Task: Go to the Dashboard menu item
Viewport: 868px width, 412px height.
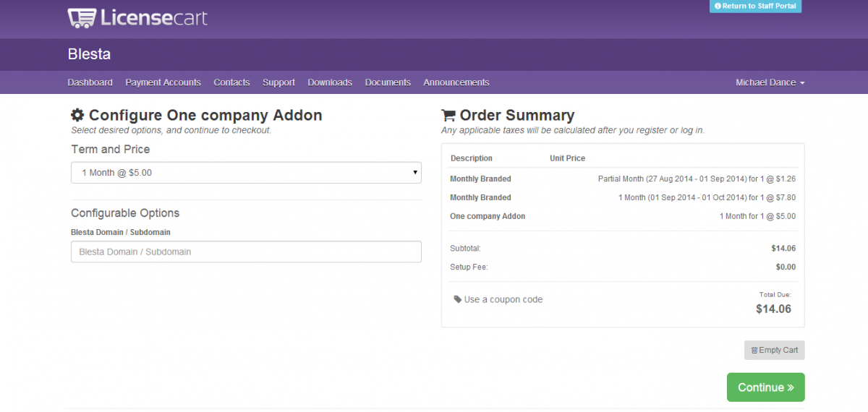Action: [90, 82]
